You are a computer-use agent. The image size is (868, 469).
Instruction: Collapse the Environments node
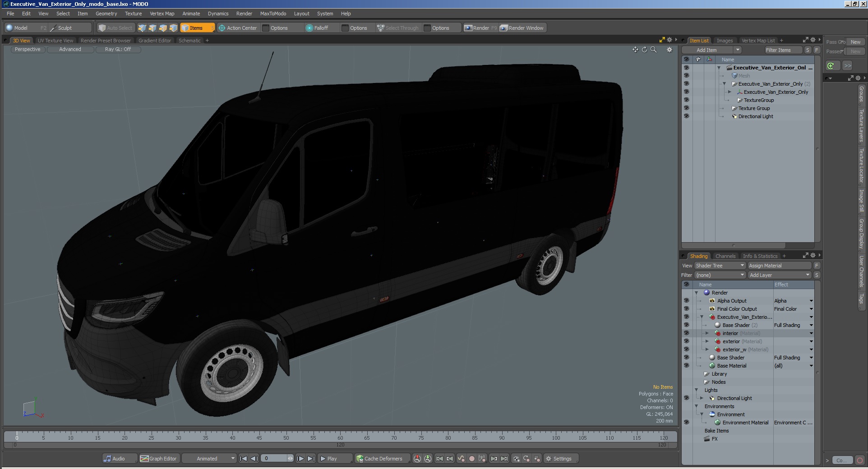tap(697, 406)
